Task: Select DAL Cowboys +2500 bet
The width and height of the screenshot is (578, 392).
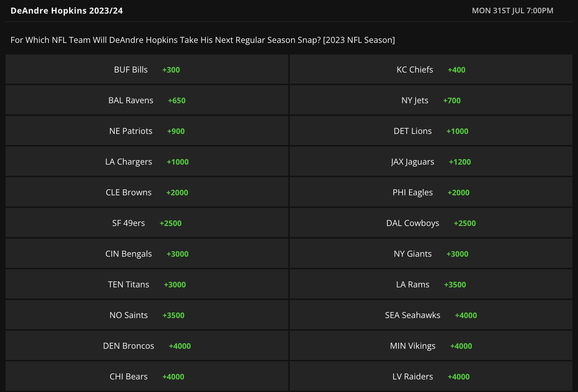Action: coord(431,223)
